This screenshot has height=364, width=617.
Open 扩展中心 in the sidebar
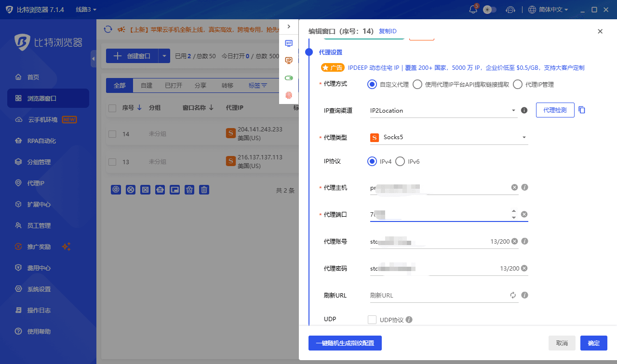[48, 204]
